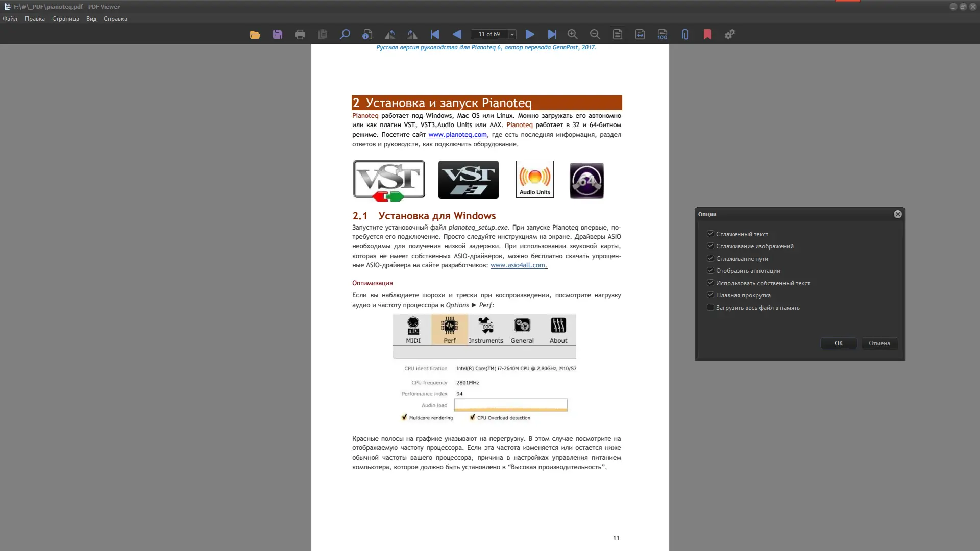Toggle Плавная прокрутка checkbox
This screenshot has width=980, height=551.
[710, 295]
